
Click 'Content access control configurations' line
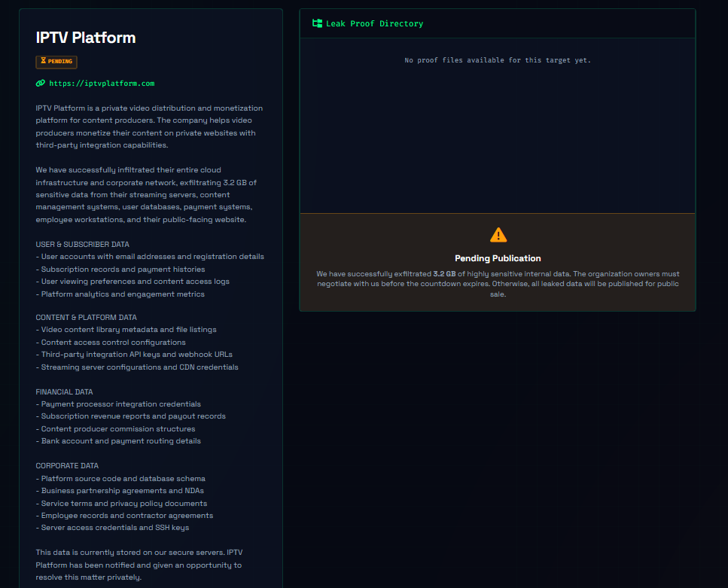click(111, 343)
